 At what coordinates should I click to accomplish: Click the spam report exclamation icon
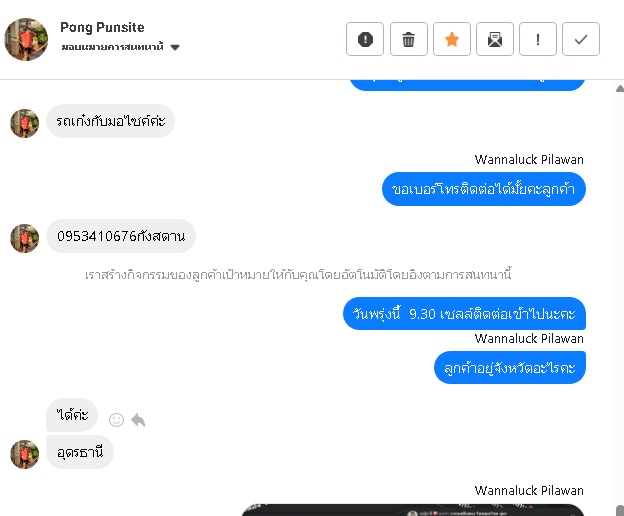coord(365,39)
